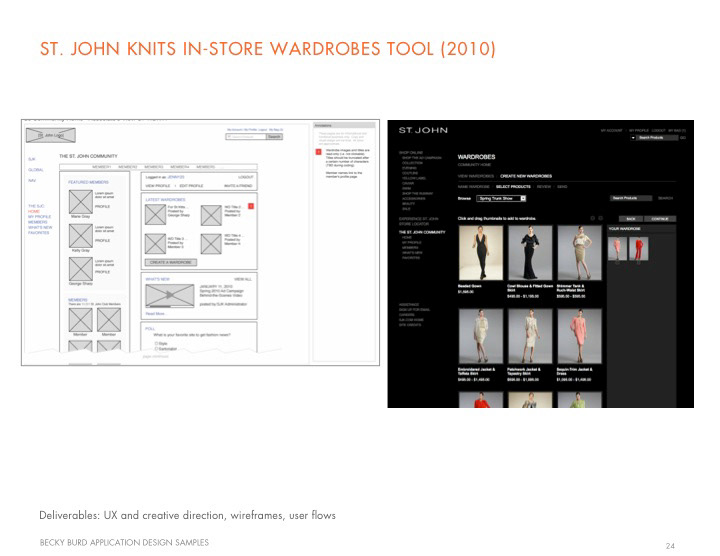Click the MY ACCOUNT link on the black page
The height and width of the screenshot is (556, 720).
point(611,131)
